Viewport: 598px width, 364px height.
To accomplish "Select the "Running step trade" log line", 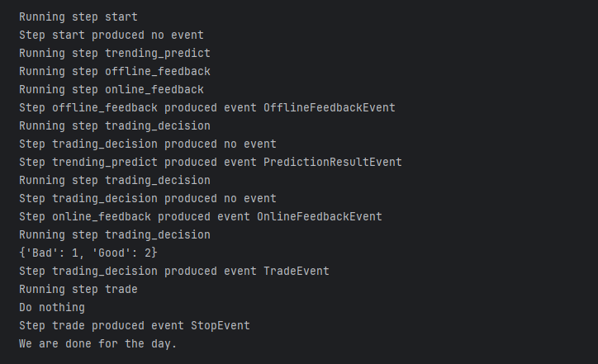I will 78,289.
